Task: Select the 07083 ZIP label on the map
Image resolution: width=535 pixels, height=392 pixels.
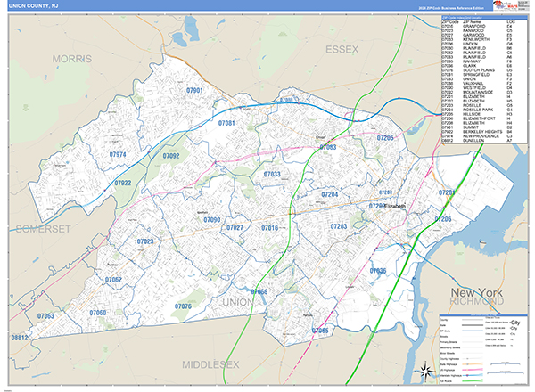Action: tap(328, 147)
